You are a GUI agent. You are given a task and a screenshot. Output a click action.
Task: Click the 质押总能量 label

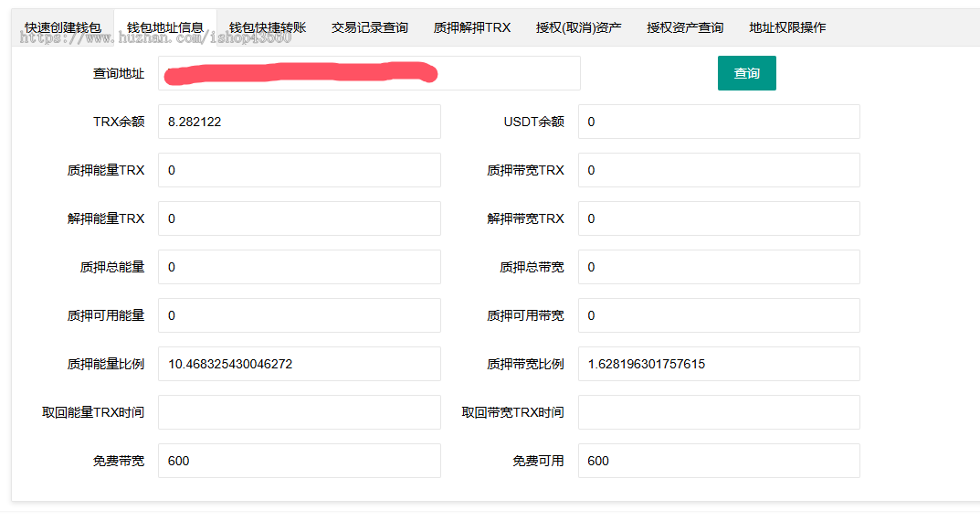pos(112,267)
